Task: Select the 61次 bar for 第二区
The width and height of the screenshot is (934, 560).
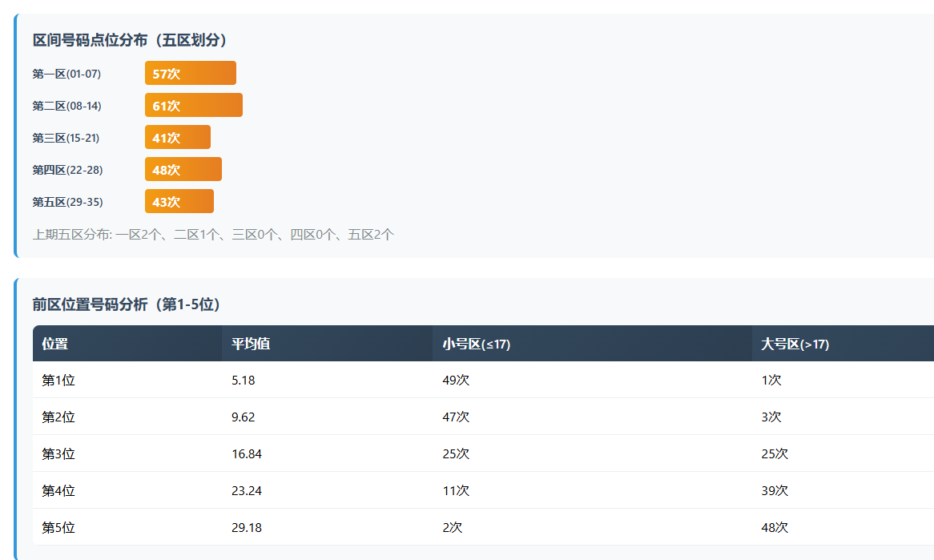Action: pyautogui.click(x=194, y=106)
